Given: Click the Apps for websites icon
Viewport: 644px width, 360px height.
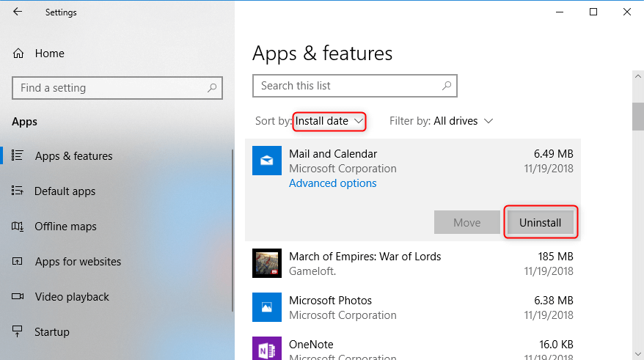Looking at the screenshot, I should 18,262.
